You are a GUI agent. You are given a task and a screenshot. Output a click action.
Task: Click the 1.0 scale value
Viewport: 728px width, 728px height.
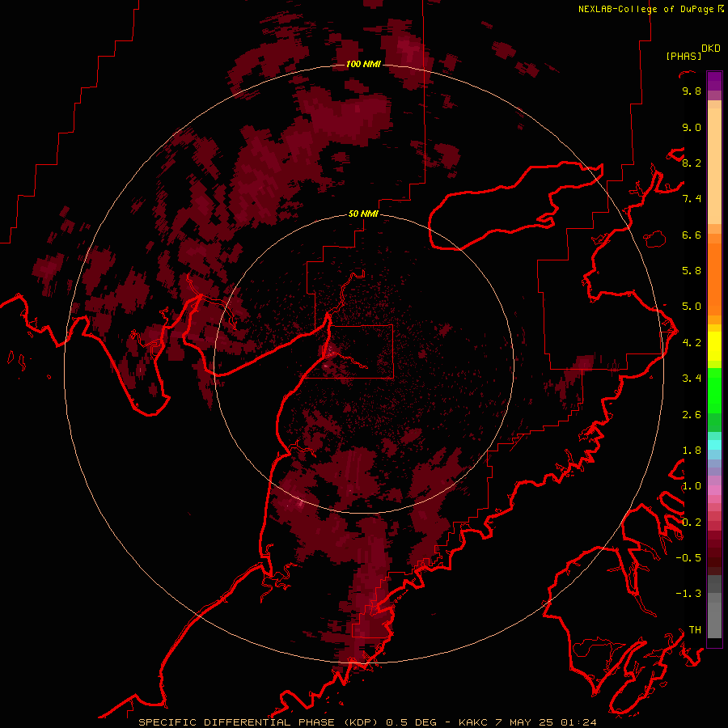point(692,486)
